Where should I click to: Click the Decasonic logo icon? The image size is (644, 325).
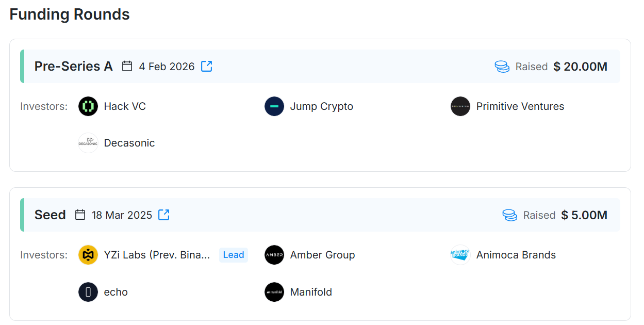[x=88, y=143]
